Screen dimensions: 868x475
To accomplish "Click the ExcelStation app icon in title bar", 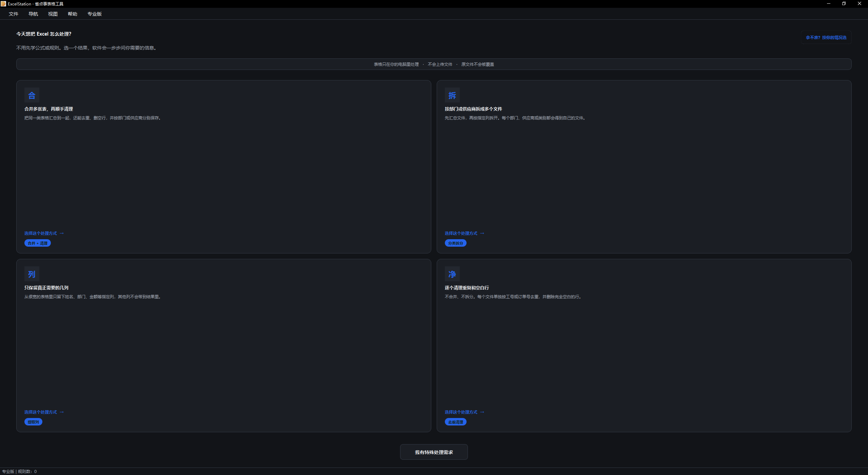I will click(x=3, y=4).
